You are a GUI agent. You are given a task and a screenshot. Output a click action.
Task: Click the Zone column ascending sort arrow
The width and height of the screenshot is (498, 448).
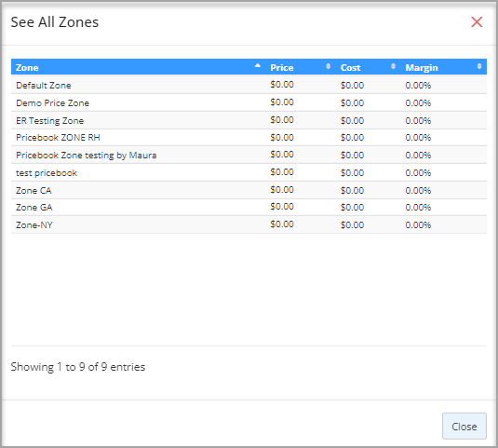[x=258, y=66]
